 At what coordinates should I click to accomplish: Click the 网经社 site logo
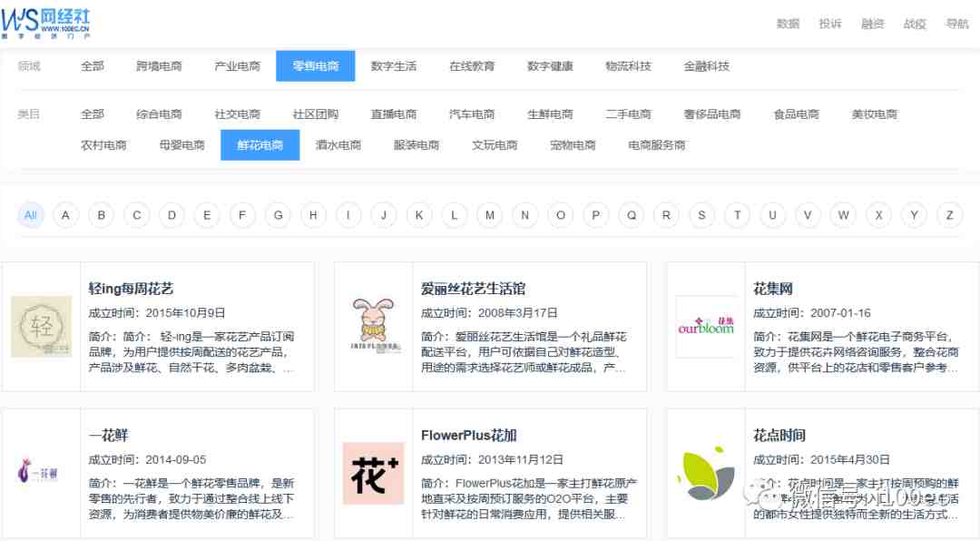(45, 24)
